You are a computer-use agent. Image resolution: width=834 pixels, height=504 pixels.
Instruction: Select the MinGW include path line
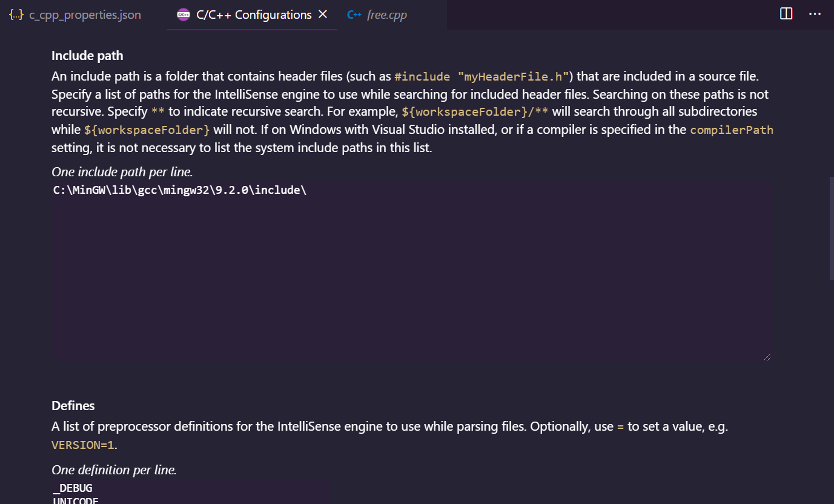point(179,190)
